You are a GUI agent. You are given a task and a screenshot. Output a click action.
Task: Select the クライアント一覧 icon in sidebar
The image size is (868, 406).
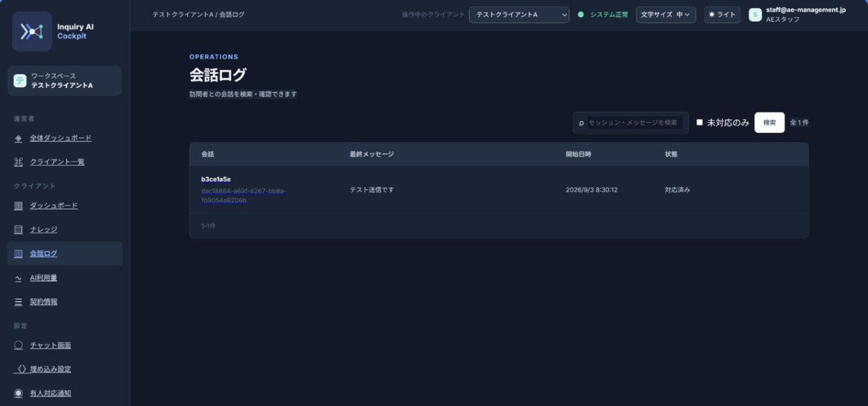pos(18,162)
